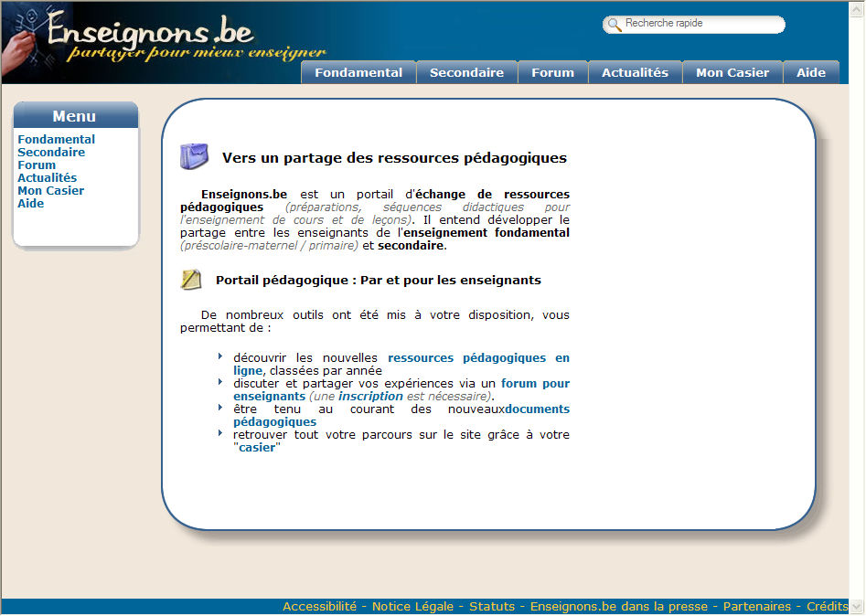
Task: Click the 'Portail pédagogique : Par et pour les enseignants' heading
Action: click(379, 281)
